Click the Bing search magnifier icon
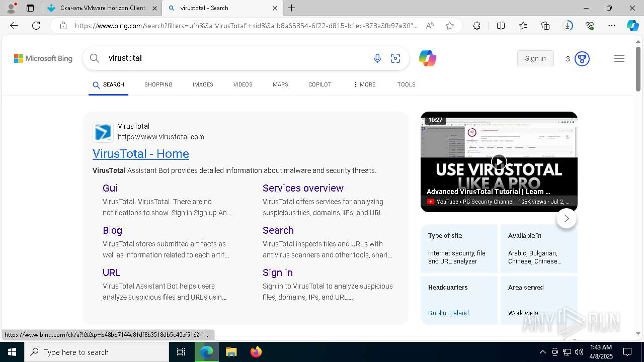Viewport: 644px width, 362px height. (x=95, y=58)
